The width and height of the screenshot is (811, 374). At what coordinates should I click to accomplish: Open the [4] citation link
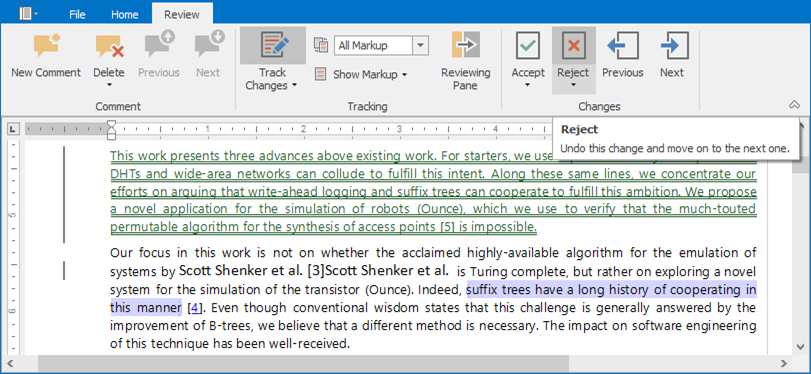(194, 308)
